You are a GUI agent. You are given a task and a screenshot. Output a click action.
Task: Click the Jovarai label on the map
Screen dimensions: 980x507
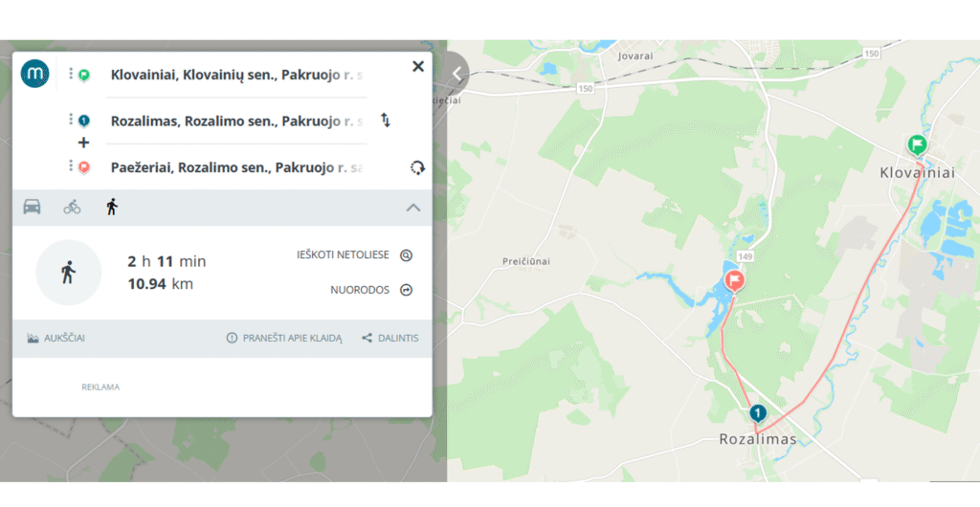click(635, 56)
